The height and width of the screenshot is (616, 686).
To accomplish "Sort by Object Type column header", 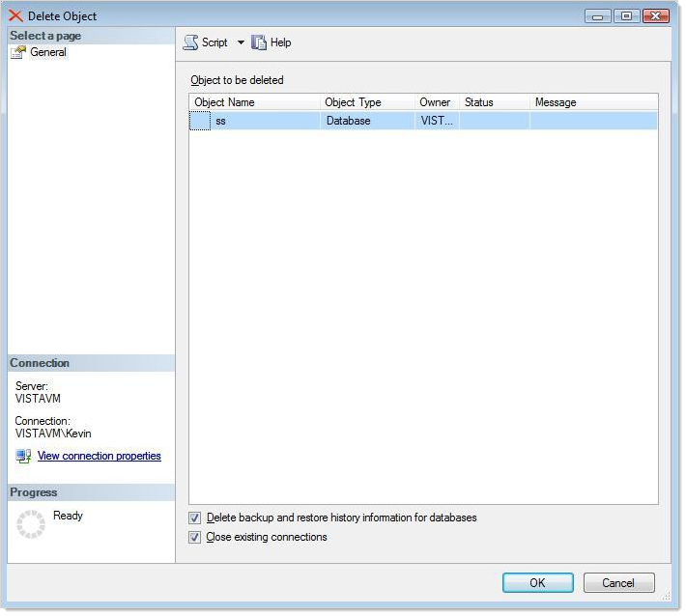I will point(367,102).
